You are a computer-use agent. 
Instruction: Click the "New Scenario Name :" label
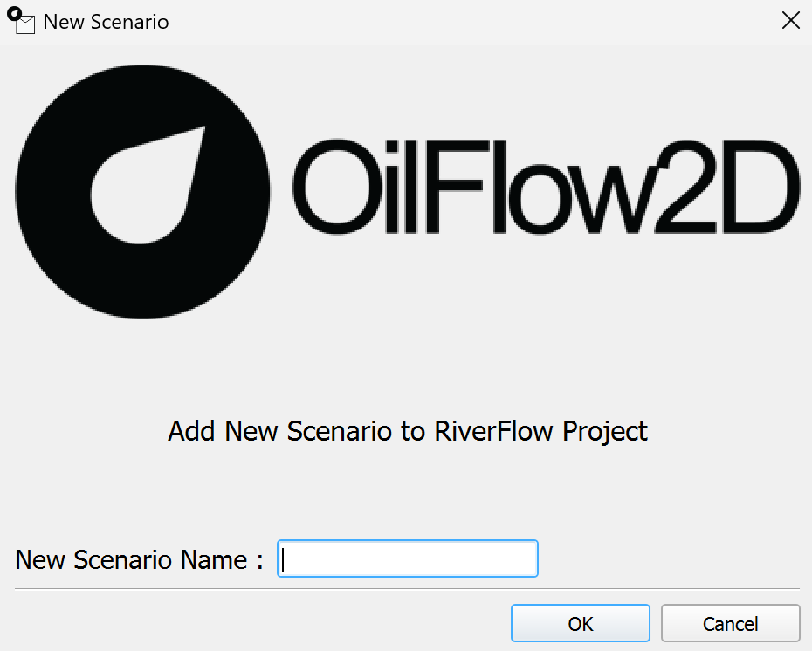(139, 559)
